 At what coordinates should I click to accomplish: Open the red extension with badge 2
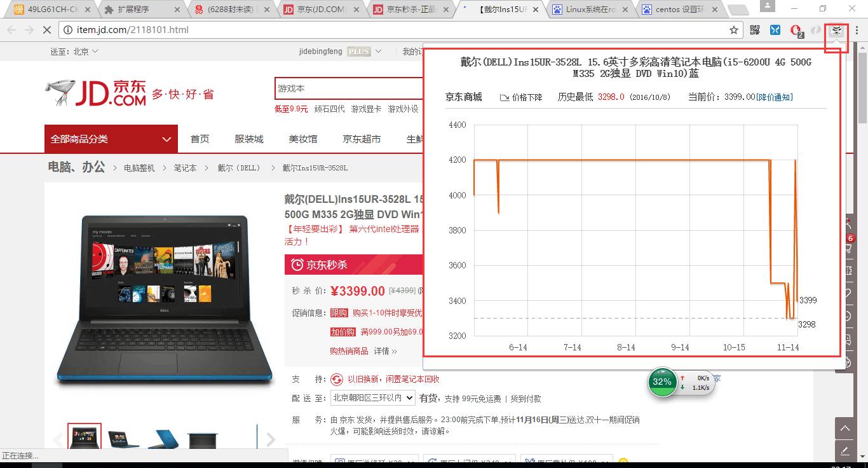[x=796, y=30]
